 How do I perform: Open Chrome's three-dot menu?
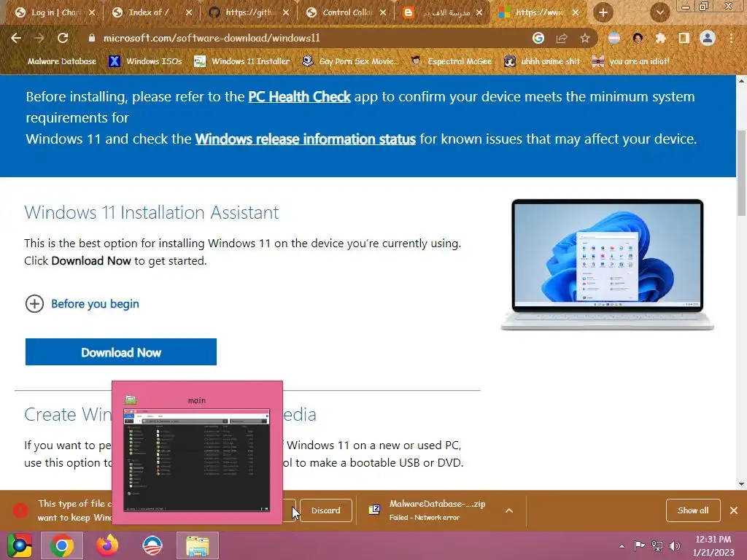click(x=731, y=38)
